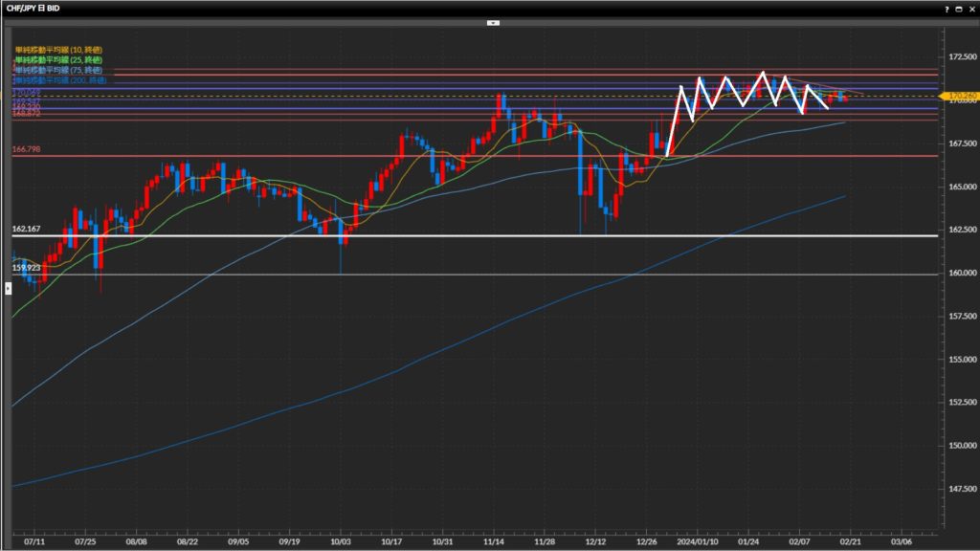Select the gray horizontal line at 159.923
Screen dimensions: 980x551
click(x=479, y=275)
